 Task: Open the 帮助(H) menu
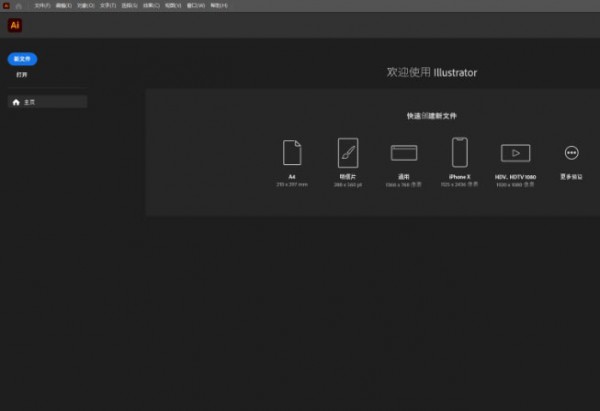[x=219, y=6]
